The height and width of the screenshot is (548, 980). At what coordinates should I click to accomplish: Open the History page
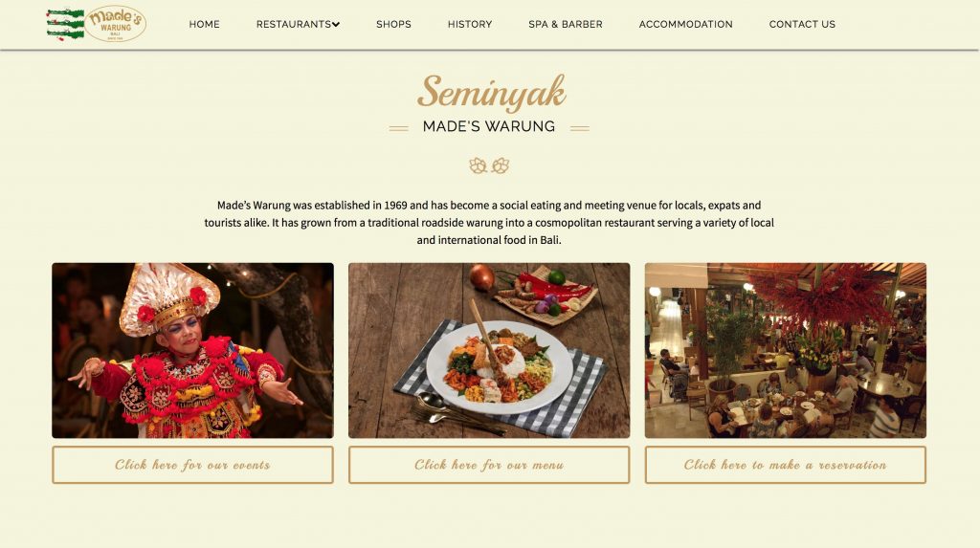(470, 24)
